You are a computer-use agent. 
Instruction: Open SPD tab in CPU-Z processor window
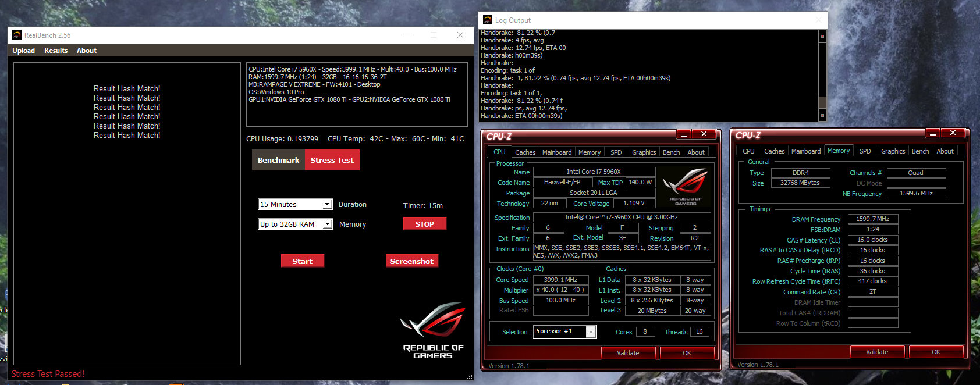[x=616, y=152]
